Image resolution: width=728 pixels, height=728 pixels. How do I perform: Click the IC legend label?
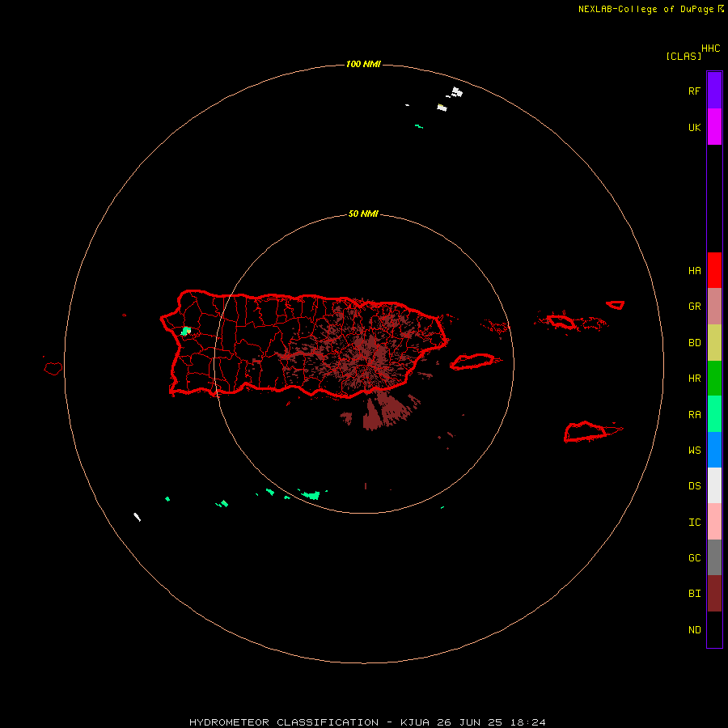coord(694,522)
